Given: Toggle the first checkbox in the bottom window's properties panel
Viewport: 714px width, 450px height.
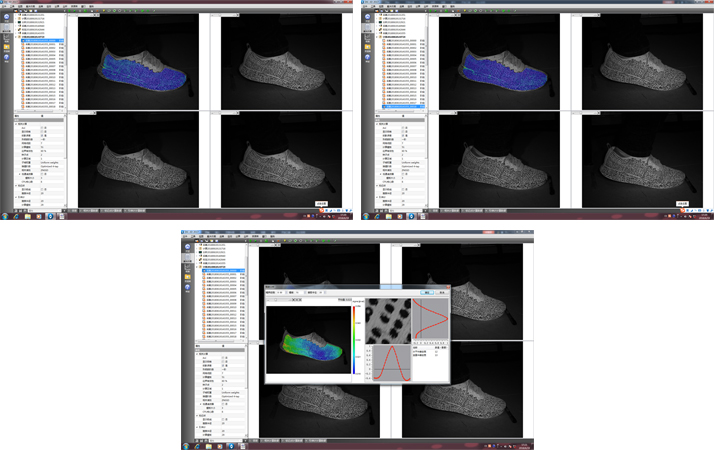Looking at the screenshot, I should [223, 357].
